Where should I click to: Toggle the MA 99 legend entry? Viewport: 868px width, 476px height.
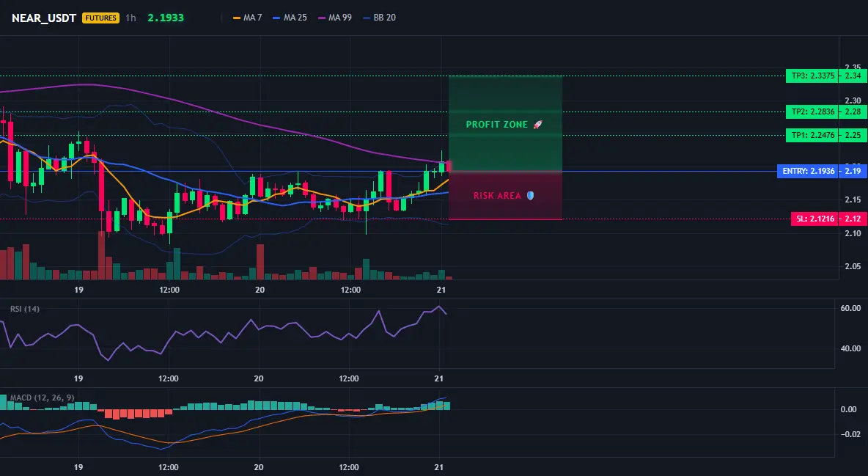335,18
